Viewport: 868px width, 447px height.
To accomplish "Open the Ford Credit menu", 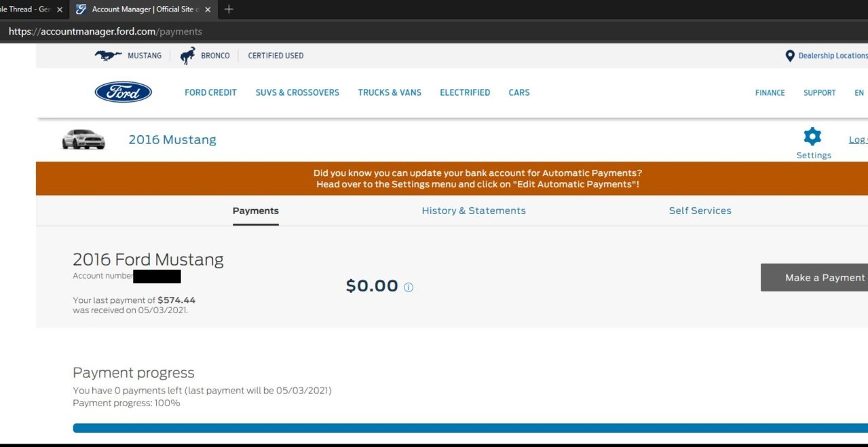I will [210, 92].
